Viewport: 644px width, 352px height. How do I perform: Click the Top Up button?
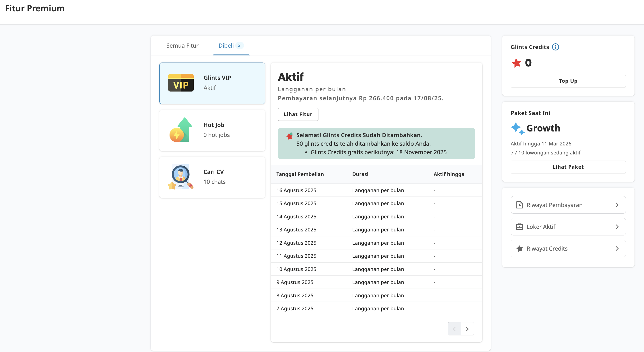(x=568, y=81)
